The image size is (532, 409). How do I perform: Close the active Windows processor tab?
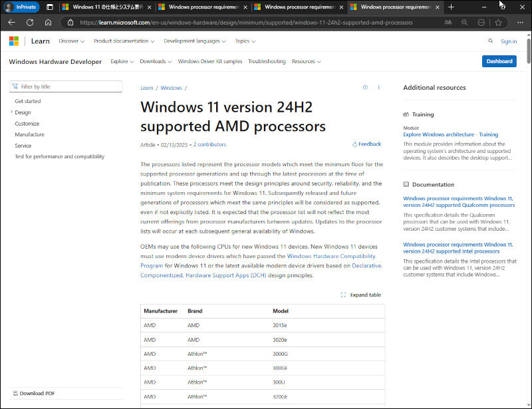click(438, 7)
